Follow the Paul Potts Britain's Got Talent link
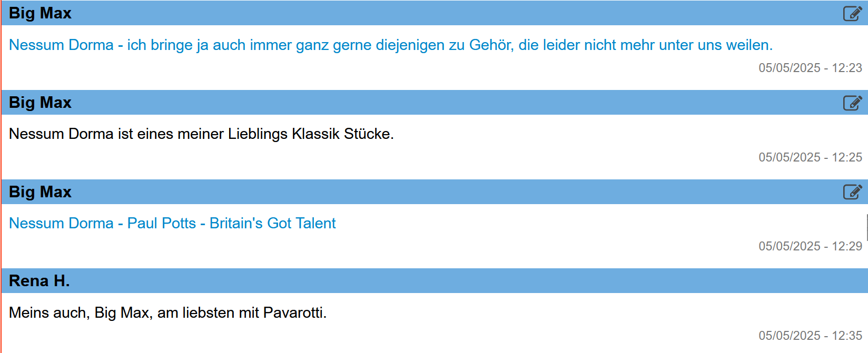Viewport: 868px width, 353px height. (x=172, y=224)
